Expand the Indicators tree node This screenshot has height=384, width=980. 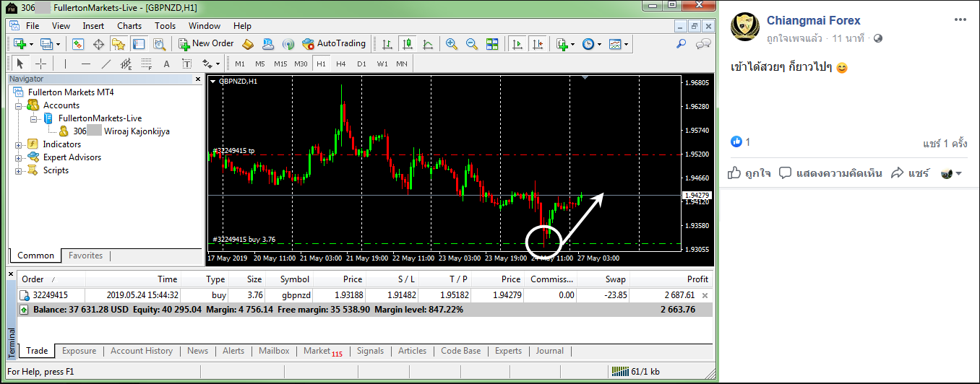(x=18, y=144)
